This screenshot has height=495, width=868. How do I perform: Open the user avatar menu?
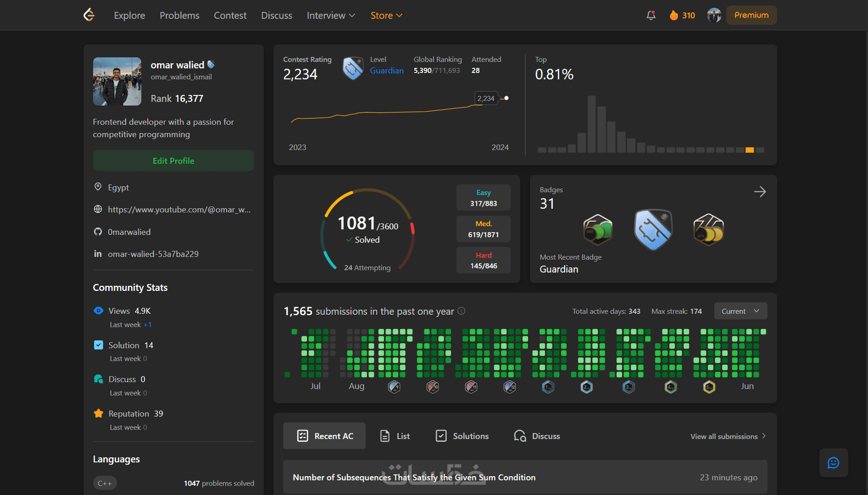[714, 15]
